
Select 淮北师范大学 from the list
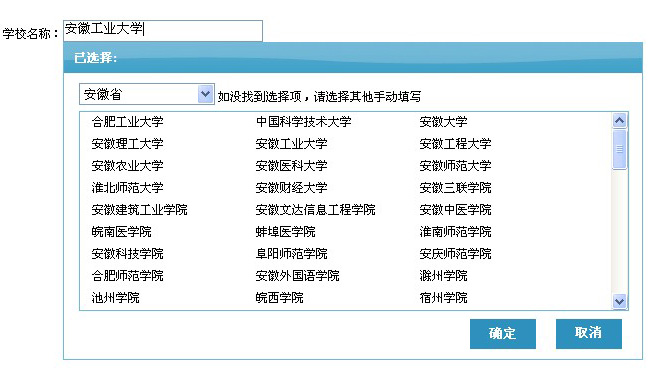point(127,188)
